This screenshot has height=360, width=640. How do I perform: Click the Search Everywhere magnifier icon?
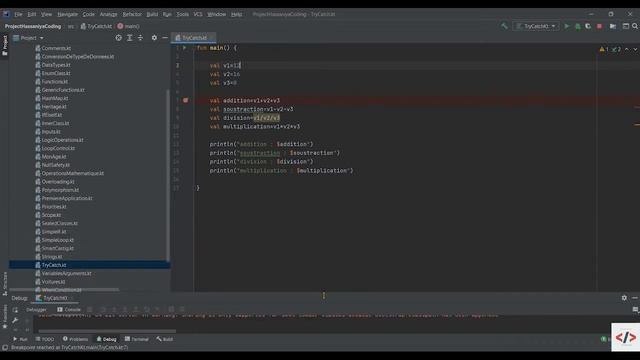click(635, 26)
